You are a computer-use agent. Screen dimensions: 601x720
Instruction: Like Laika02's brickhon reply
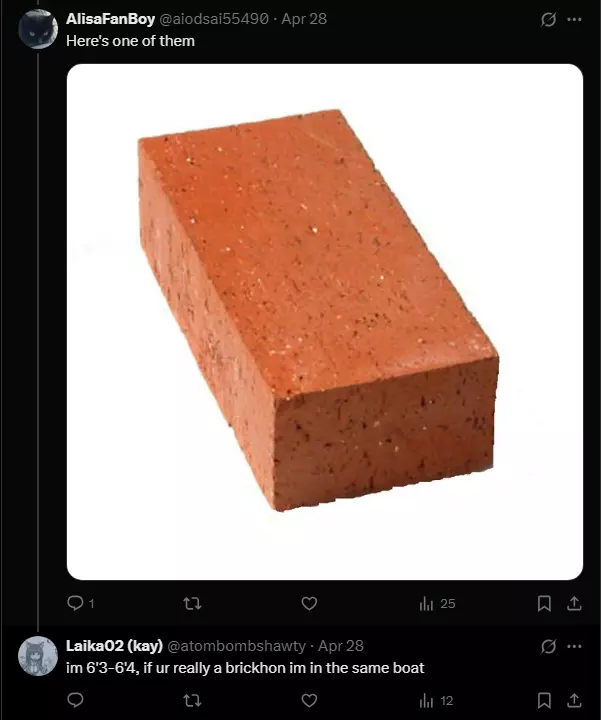pyautogui.click(x=309, y=700)
